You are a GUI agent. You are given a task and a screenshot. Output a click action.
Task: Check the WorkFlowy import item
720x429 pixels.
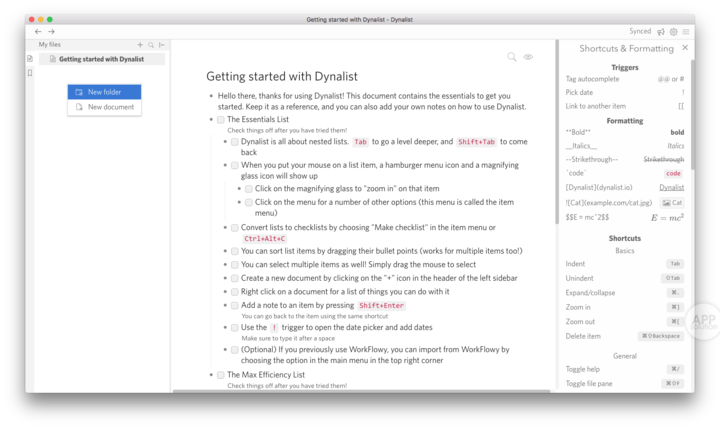tap(235, 350)
